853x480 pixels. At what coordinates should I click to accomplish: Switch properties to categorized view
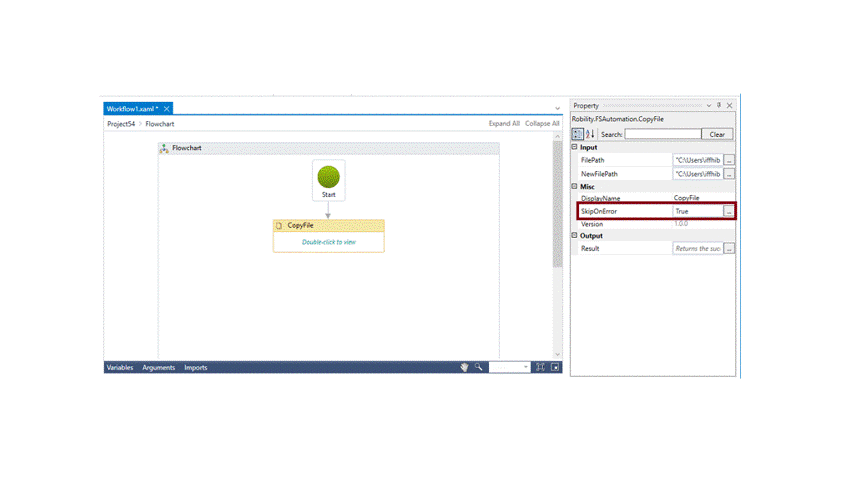577,134
